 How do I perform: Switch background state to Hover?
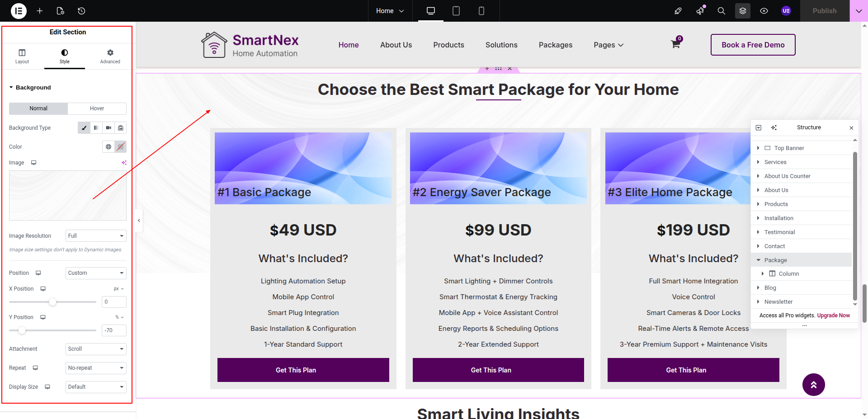pos(97,108)
